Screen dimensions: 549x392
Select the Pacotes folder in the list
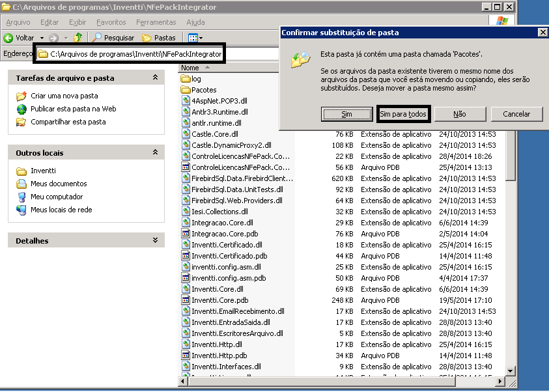coord(204,90)
